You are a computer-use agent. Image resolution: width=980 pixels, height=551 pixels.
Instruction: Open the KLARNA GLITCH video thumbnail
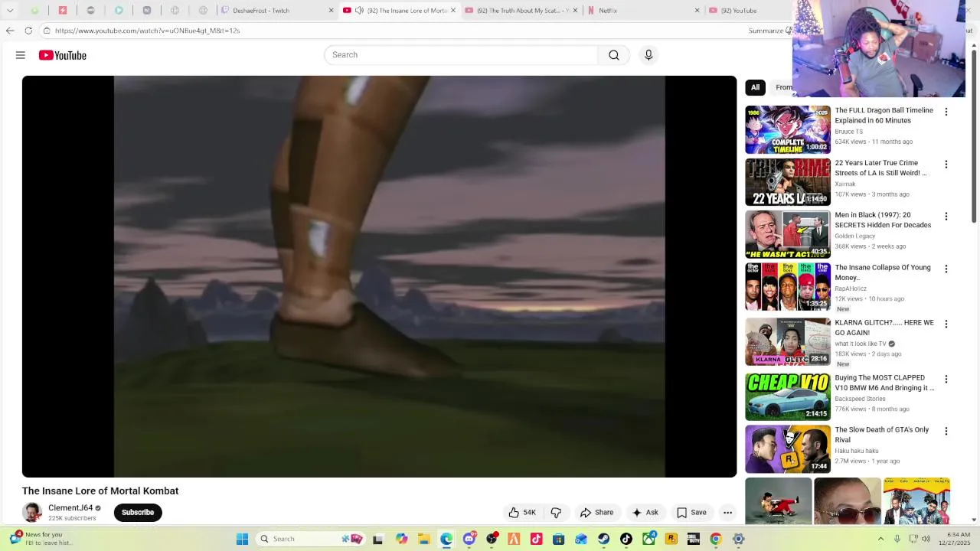[788, 342]
